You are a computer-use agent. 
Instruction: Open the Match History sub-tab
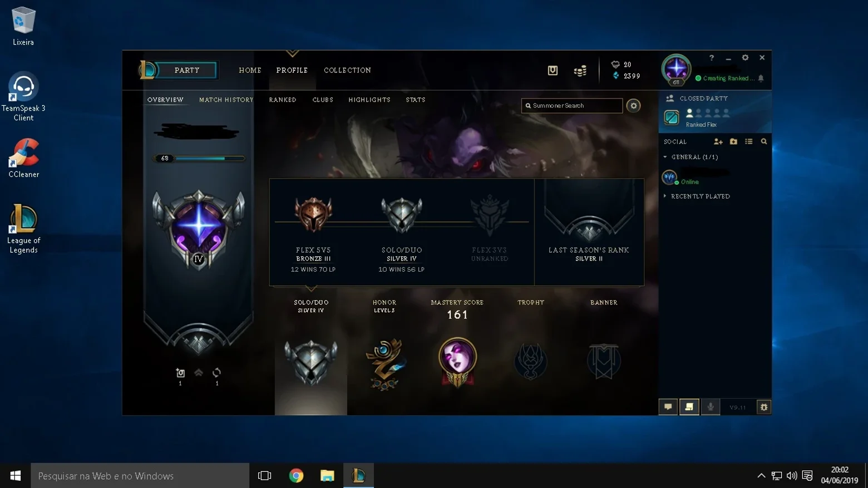tap(226, 100)
